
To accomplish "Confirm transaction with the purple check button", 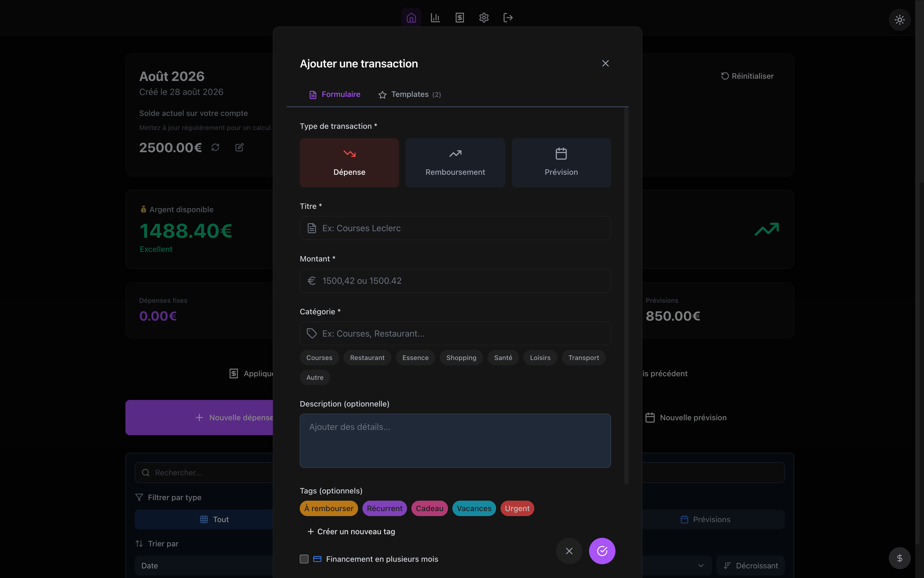I will point(602,551).
